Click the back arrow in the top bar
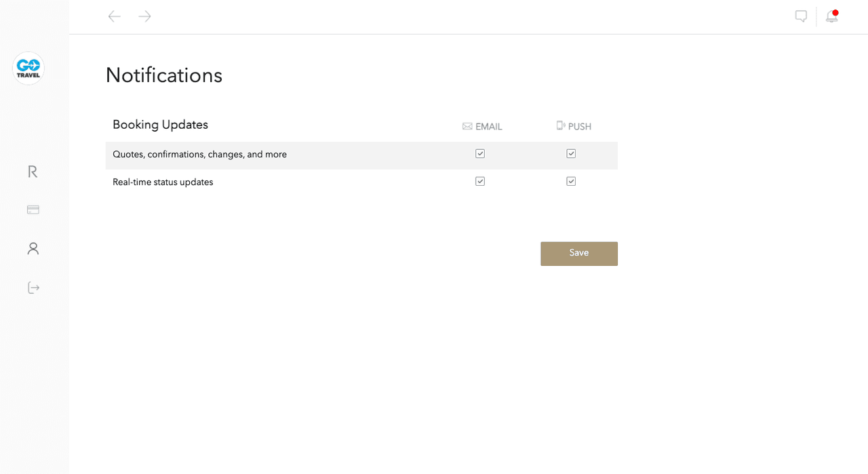This screenshot has height=474, width=868. tap(115, 16)
